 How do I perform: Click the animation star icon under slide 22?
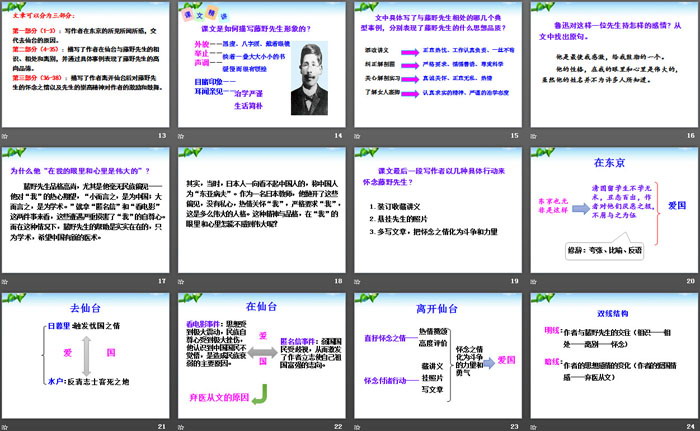[x=181, y=427]
